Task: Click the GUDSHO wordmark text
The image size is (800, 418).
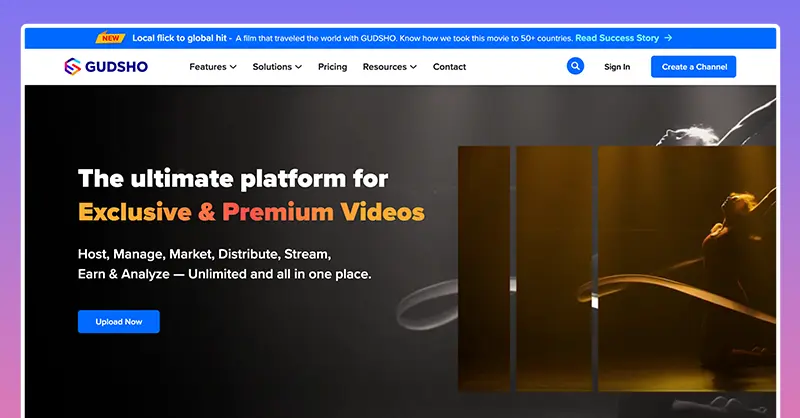Action: point(116,67)
